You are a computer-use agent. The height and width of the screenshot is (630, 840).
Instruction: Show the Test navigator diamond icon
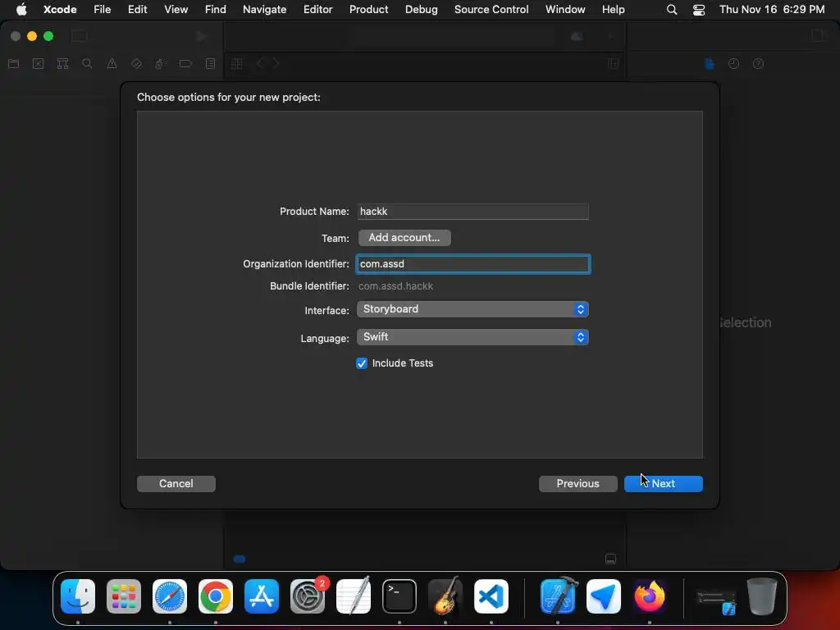pos(136,64)
